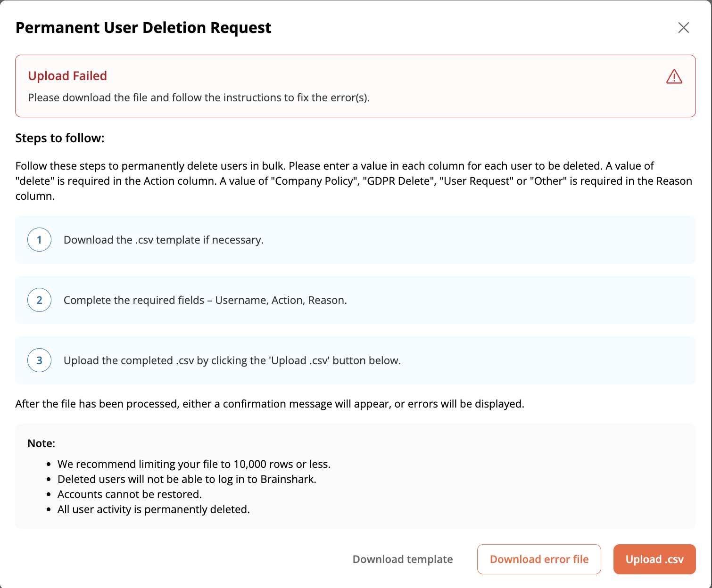Click the 'After the file has been processed' sentence
The width and height of the screenshot is (712, 588).
click(270, 404)
